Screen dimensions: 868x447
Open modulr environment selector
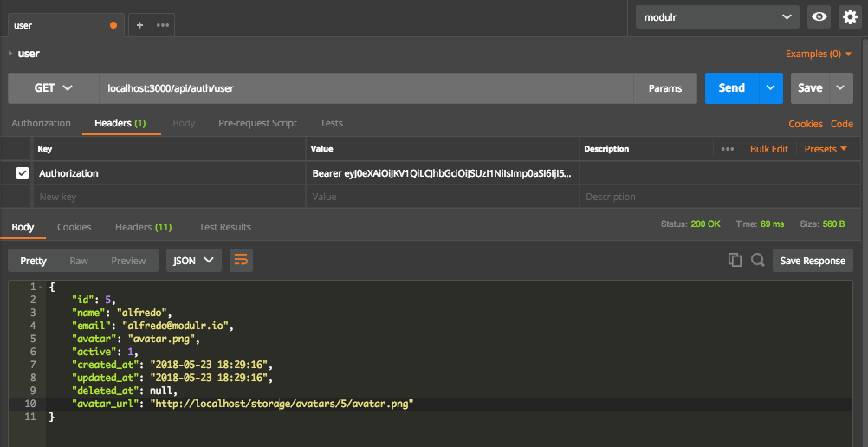pyautogui.click(x=717, y=17)
